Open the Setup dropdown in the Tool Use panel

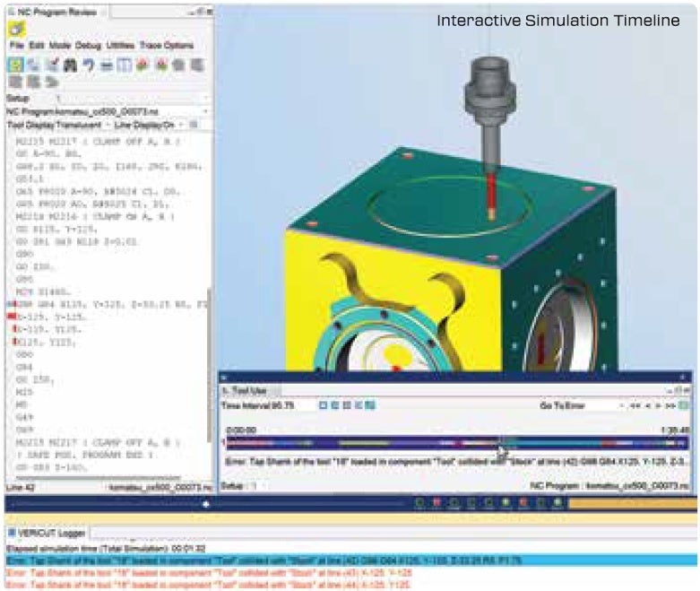coord(259,485)
